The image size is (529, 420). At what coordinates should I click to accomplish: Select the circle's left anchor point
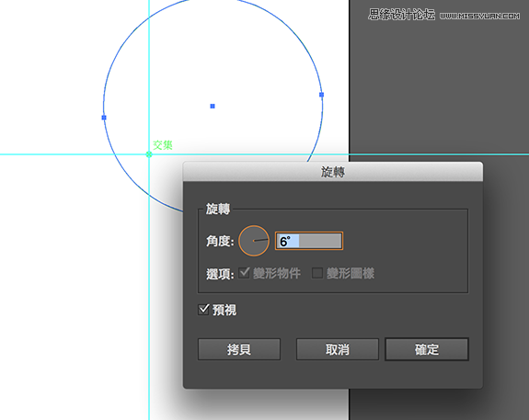click(x=104, y=118)
